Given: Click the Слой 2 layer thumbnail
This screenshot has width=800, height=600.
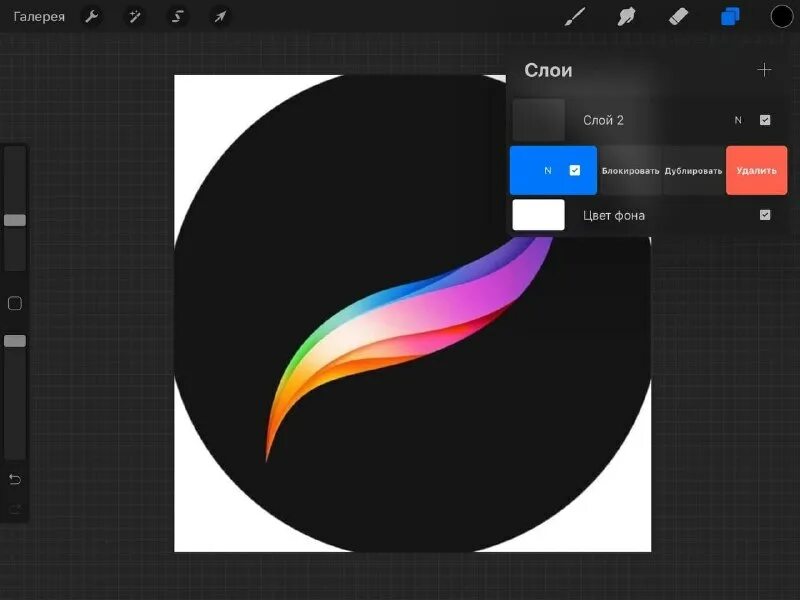Looking at the screenshot, I should [x=539, y=119].
